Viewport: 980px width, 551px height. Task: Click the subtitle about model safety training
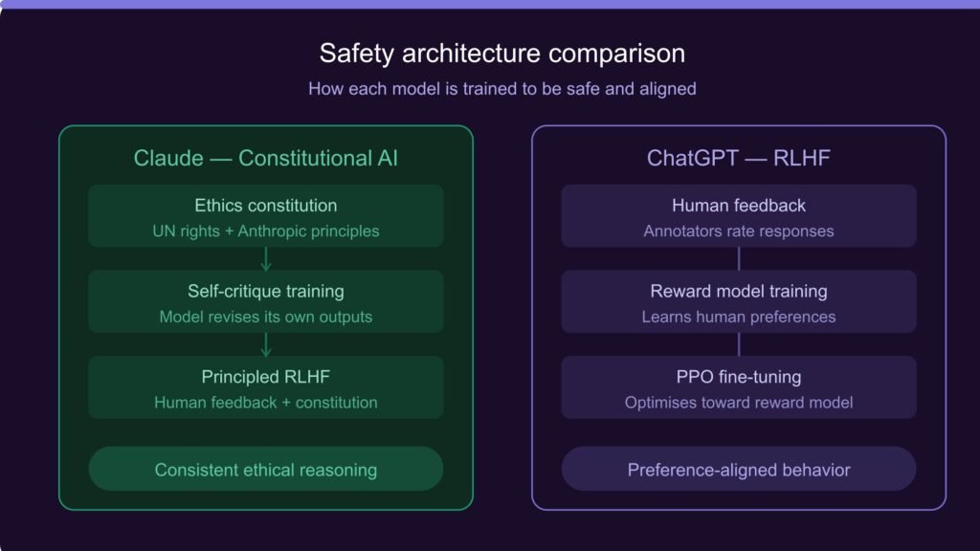click(501, 87)
